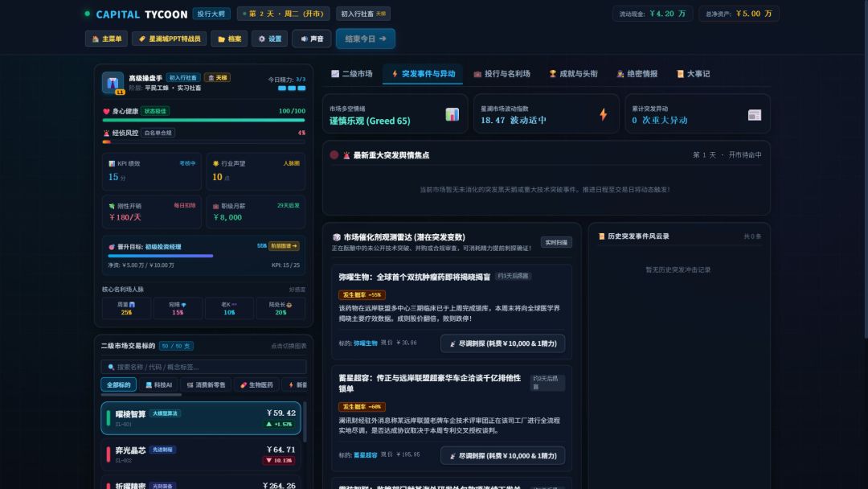The image size is (868, 489).
Task: Click the red heart 身心健康 icon
Action: [x=106, y=111]
